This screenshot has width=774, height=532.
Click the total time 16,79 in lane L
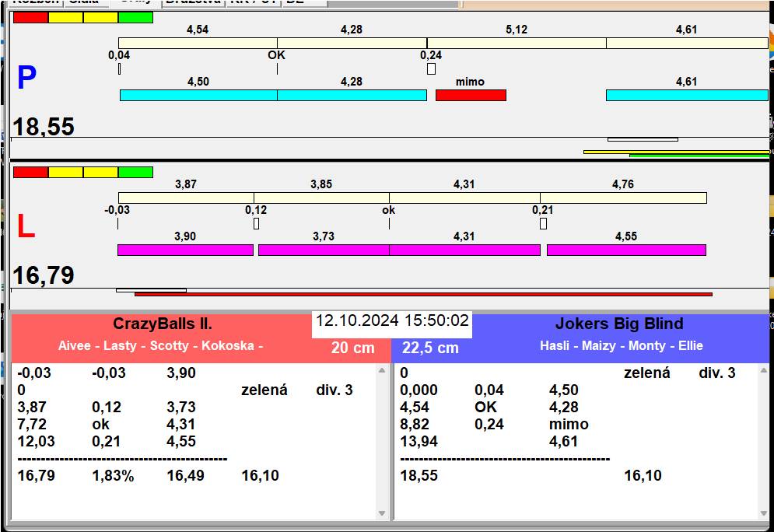coord(44,275)
